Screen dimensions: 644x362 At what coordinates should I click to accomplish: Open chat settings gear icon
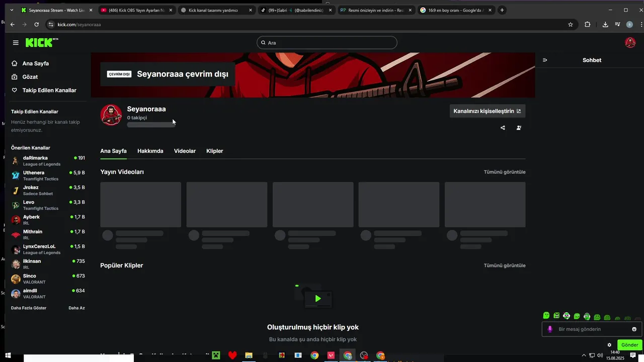[609, 345]
